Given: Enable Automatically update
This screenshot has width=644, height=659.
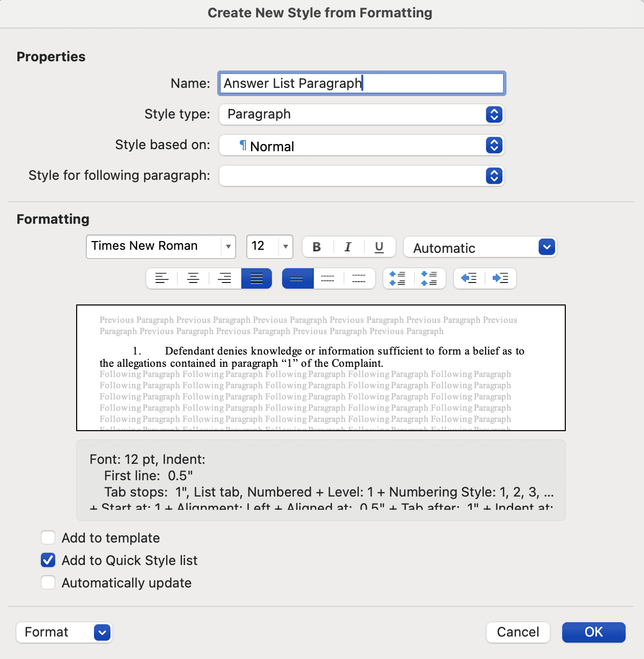Looking at the screenshot, I should click(48, 582).
